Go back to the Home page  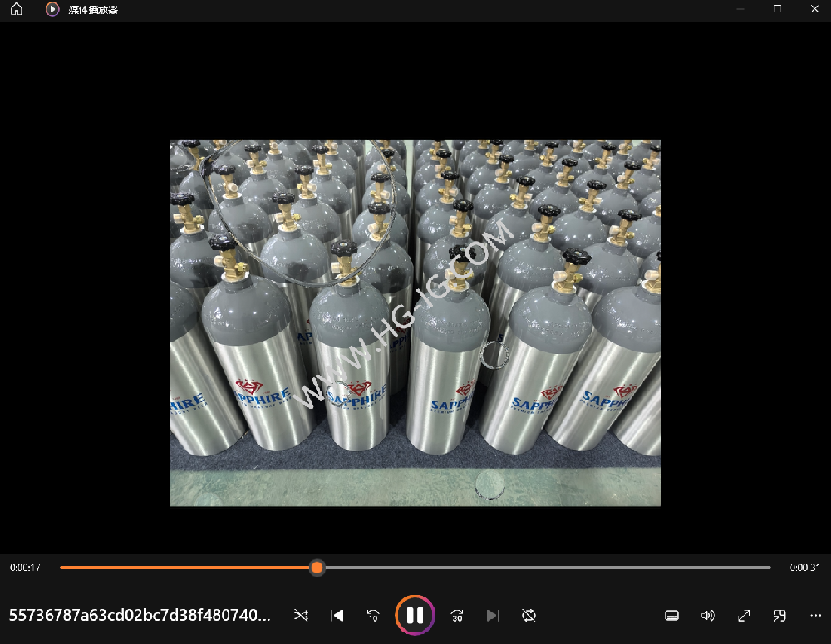(x=17, y=9)
